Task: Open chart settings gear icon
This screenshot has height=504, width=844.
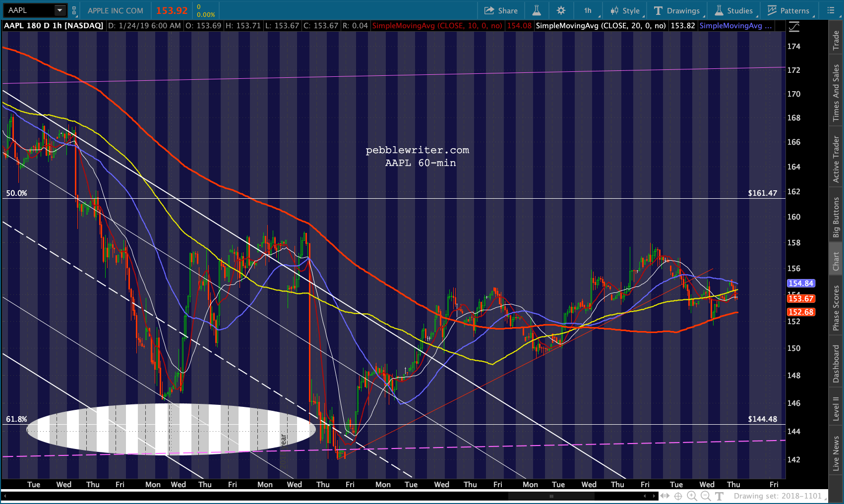Action: (x=561, y=10)
